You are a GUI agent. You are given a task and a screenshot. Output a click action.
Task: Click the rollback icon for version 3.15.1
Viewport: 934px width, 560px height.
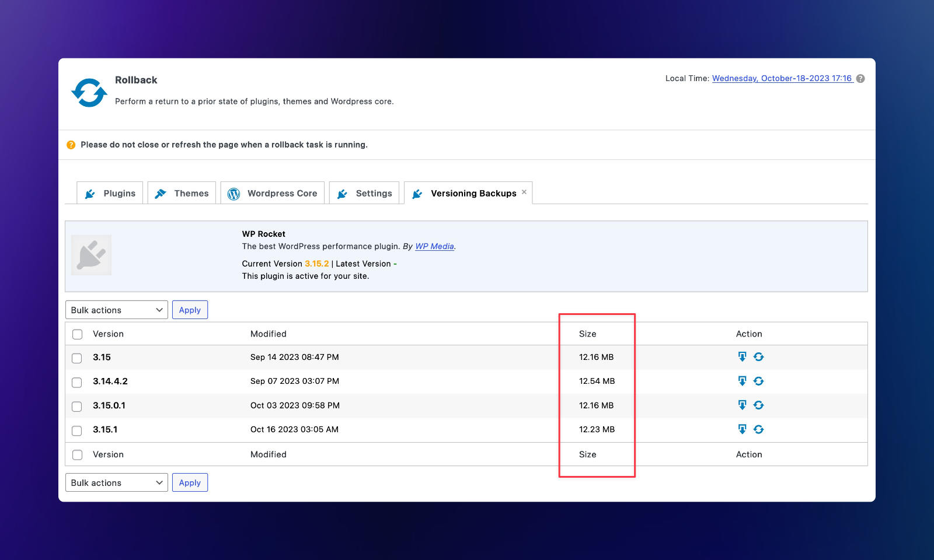coord(758,429)
